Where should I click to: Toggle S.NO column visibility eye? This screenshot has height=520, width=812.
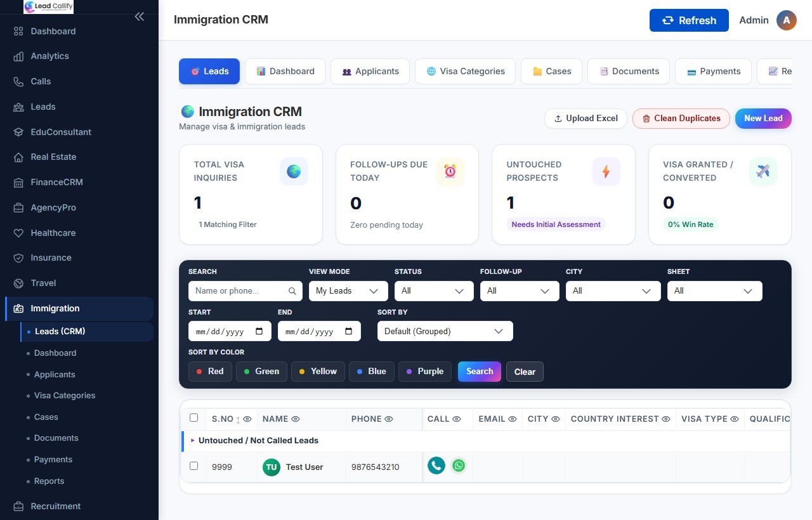pos(247,419)
